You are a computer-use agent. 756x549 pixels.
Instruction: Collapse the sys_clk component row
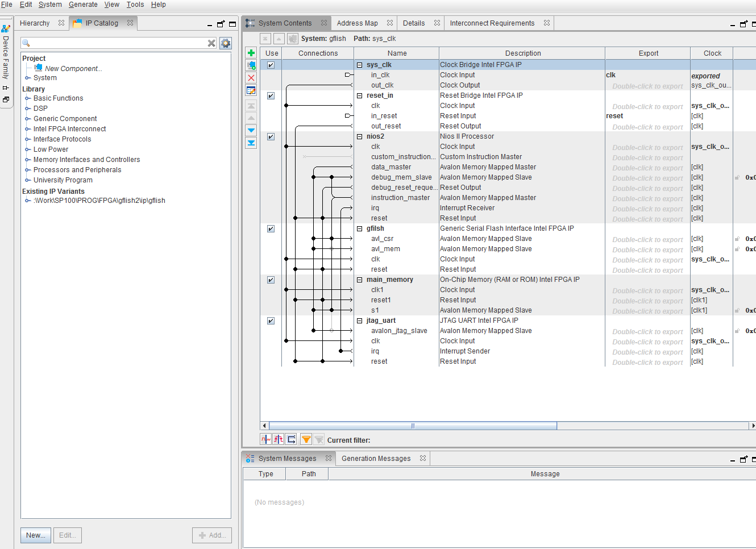pyautogui.click(x=359, y=65)
